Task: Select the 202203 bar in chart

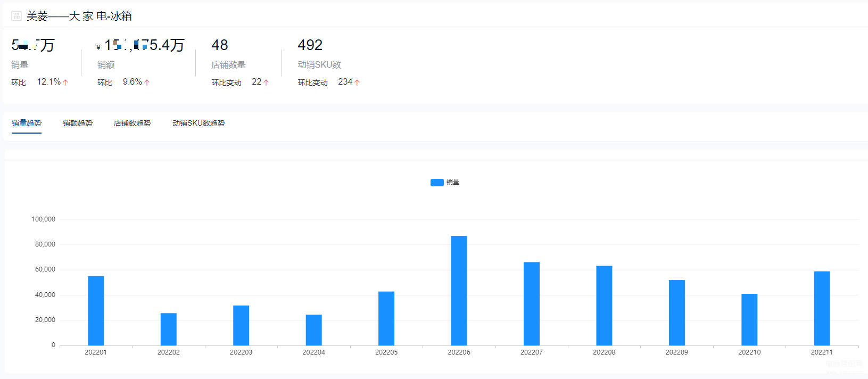Action: tap(241, 326)
